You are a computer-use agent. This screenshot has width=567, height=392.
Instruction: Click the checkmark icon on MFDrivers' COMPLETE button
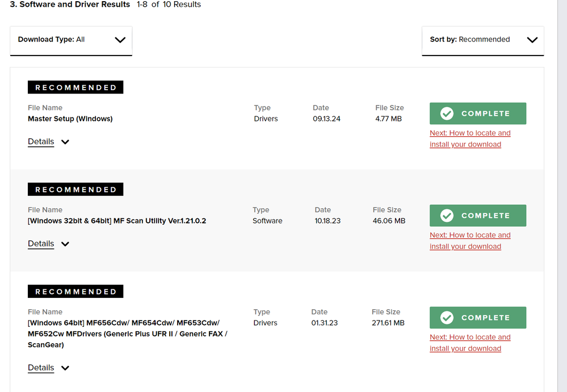447,318
